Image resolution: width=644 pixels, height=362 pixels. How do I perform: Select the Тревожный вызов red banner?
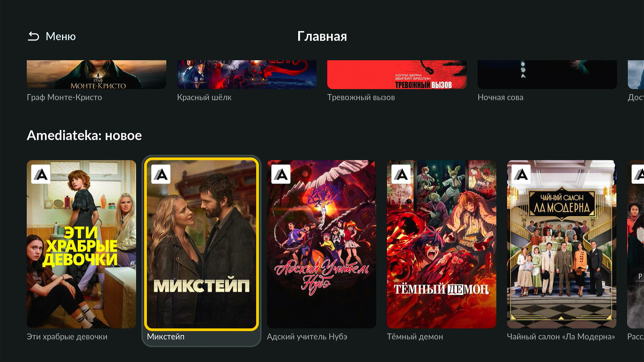pyautogui.click(x=397, y=74)
